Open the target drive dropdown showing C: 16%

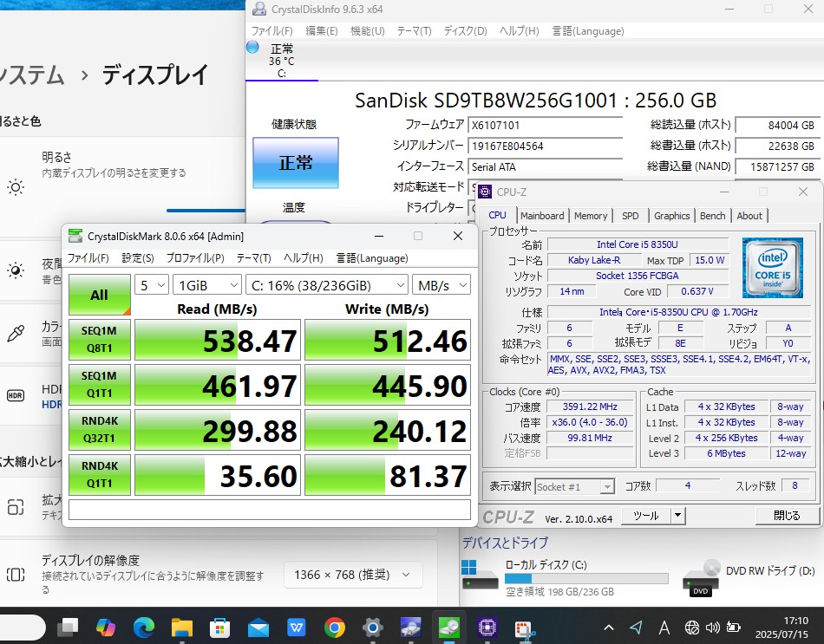[327, 285]
